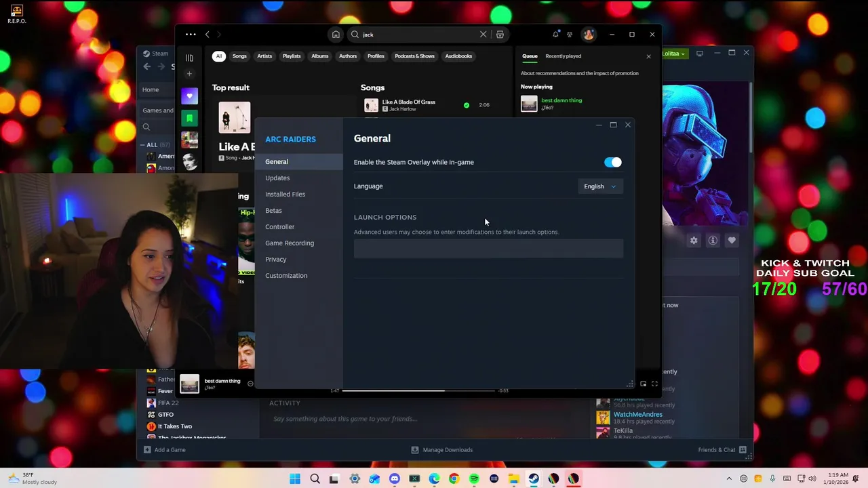Open Friends & Chat in Steam
Image resolution: width=868 pixels, height=488 pixels.
(722, 450)
